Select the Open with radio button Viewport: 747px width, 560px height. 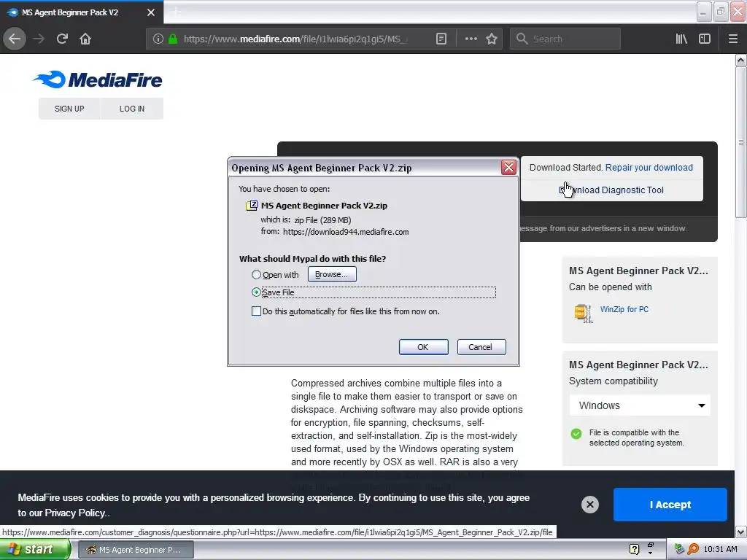point(256,275)
